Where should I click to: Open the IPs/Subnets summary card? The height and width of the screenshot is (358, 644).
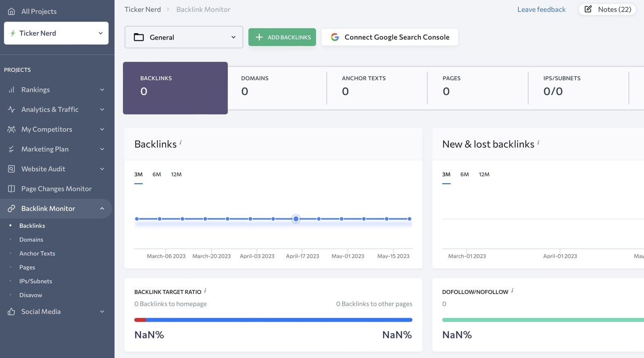click(579, 88)
